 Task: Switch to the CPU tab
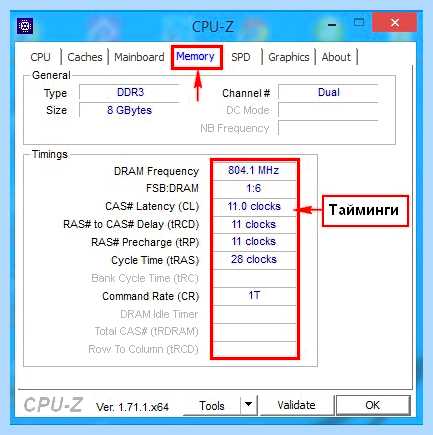40,57
